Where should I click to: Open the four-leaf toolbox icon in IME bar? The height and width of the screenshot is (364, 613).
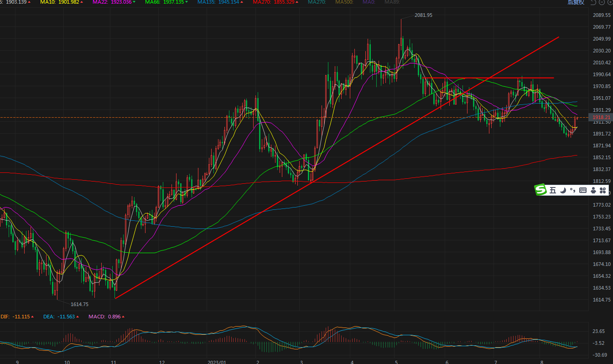[x=603, y=190]
